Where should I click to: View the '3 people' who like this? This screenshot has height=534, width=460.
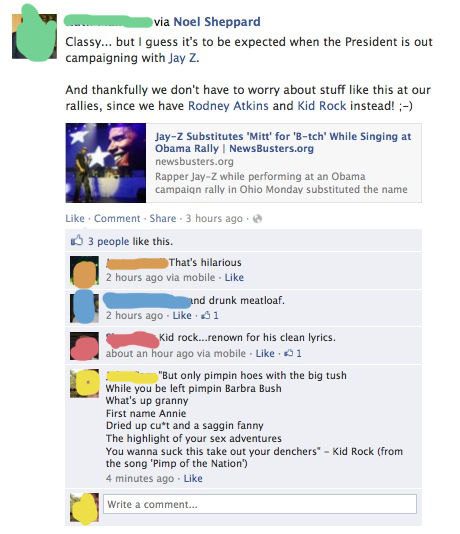pos(109,241)
